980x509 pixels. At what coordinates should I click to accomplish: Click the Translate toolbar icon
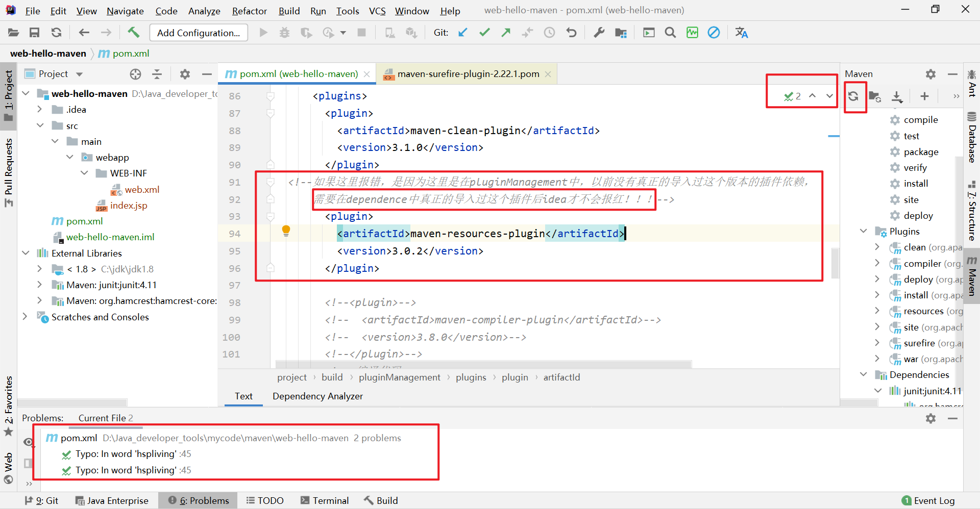[x=742, y=33]
